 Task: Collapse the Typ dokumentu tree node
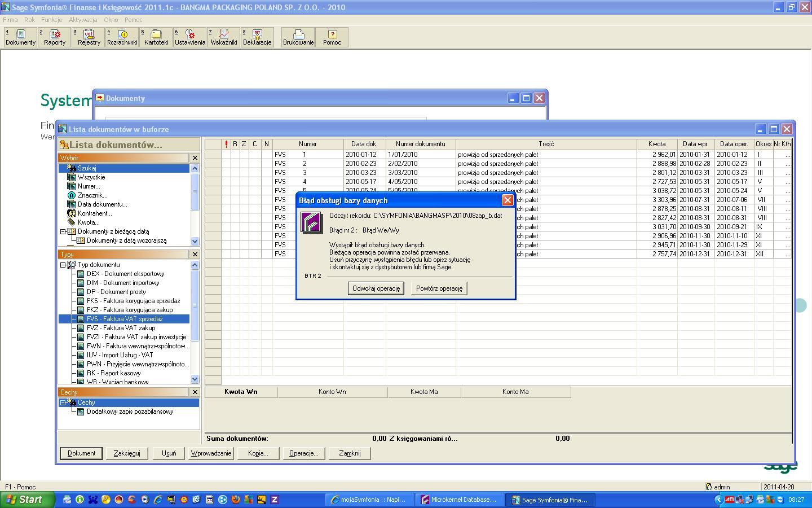(x=63, y=265)
